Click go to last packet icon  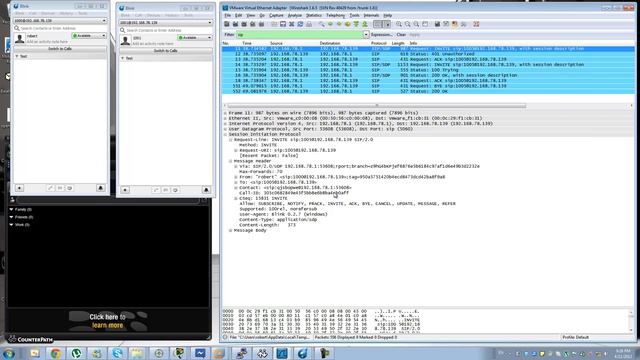coord(365,24)
